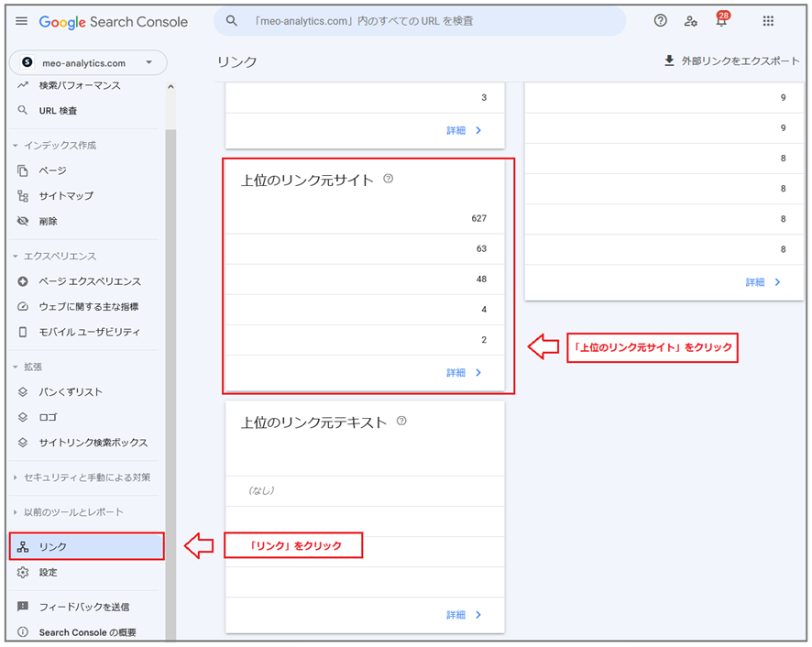Open user and permission settings icon
The height and width of the screenshot is (647, 812).
tap(690, 21)
